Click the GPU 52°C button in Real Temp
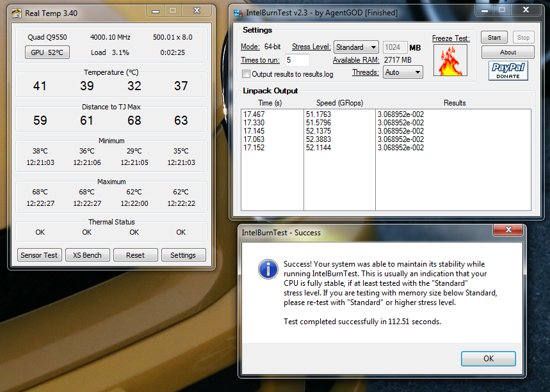 pos(47,52)
